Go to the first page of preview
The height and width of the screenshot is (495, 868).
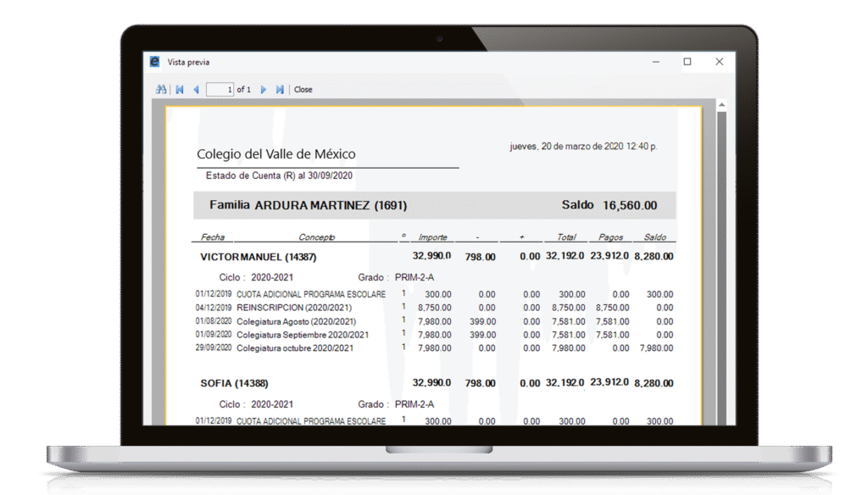(x=179, y=89)
